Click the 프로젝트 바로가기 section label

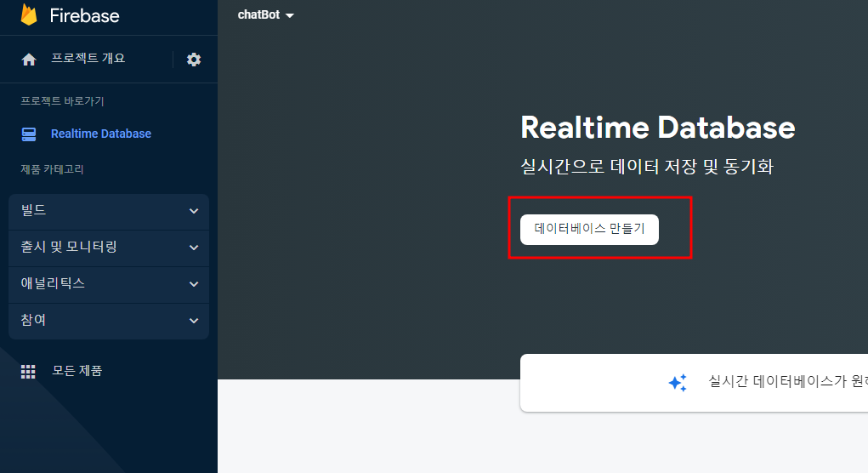coord(63,100)
